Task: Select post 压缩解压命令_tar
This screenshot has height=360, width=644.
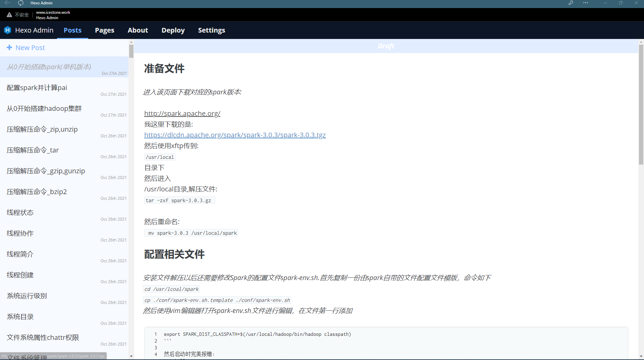Action: pyautogui.click(x=64, y=150)
